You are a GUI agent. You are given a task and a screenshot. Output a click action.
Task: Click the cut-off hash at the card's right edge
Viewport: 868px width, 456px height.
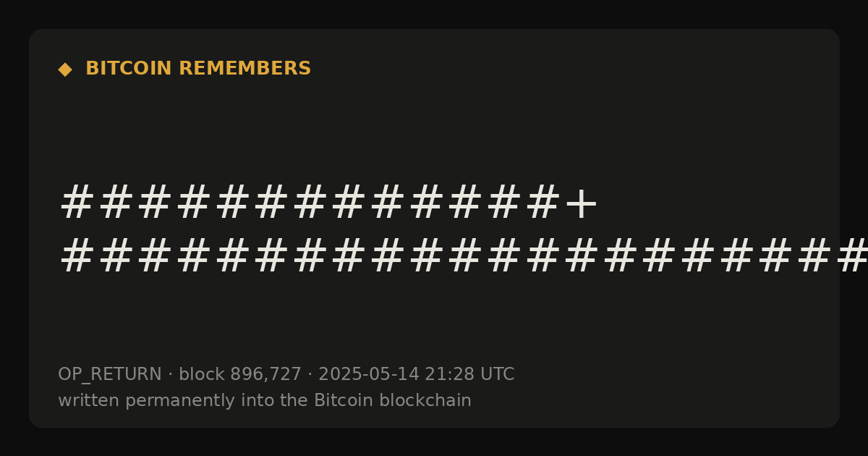click(x=854, y=257)
